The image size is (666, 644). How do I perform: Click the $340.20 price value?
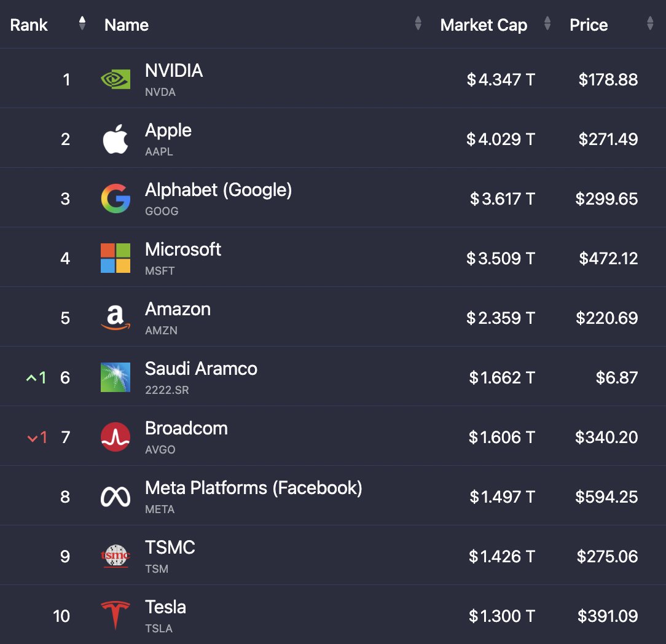point(606,437)
